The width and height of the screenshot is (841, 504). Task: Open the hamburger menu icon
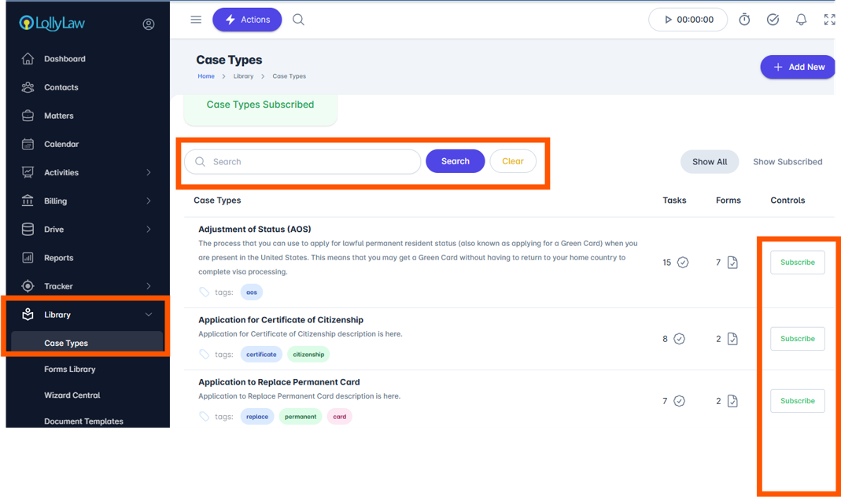tap(196, 20)
